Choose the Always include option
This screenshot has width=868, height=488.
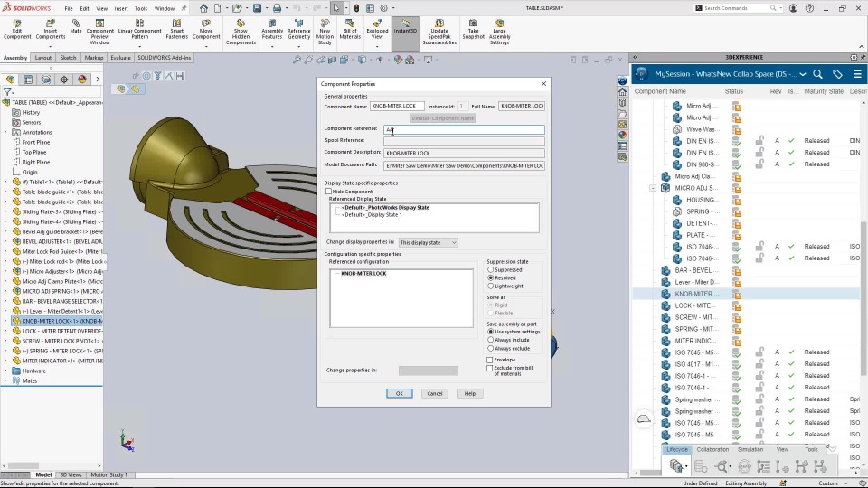tap(490, 340)
